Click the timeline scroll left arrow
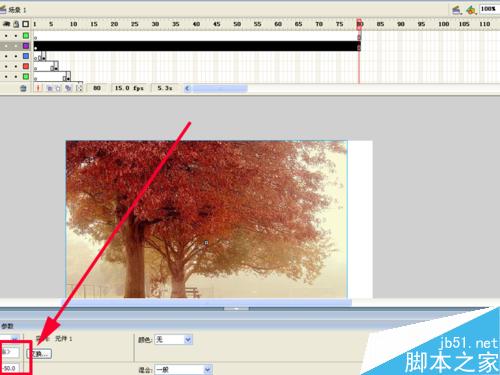The width and height of the screenshot is (500, 375). (188, 88)
